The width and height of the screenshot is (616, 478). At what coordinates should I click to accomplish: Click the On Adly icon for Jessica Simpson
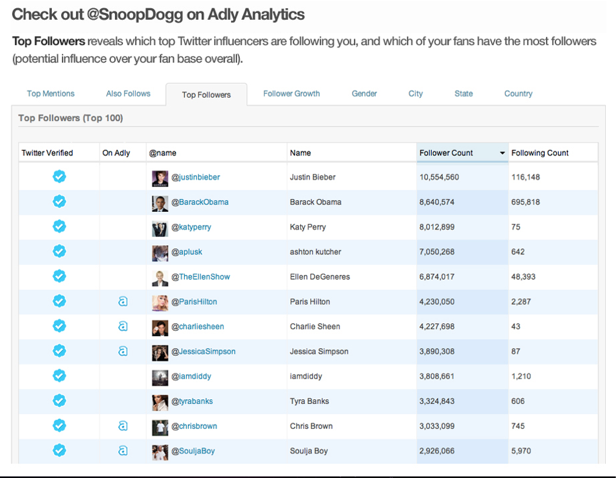click(123, 351)
